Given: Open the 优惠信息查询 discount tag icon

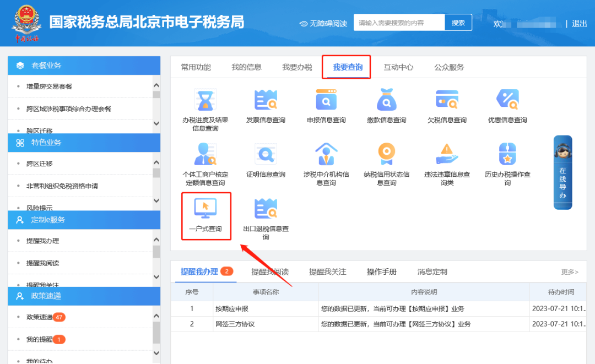Looking at the screenshot, I should click(508, 100).
